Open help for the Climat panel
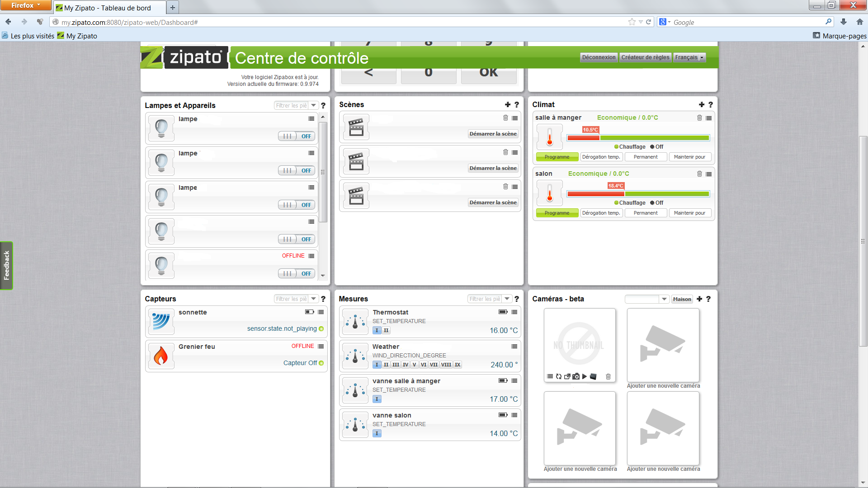Screen dimensions: 868x488 710,105
